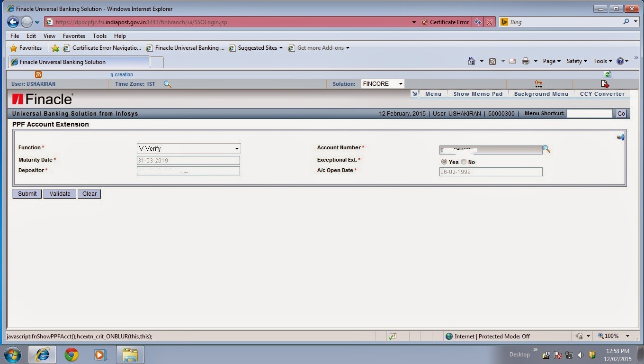Click the Finacle logout document icon

(x=605, y=84)
